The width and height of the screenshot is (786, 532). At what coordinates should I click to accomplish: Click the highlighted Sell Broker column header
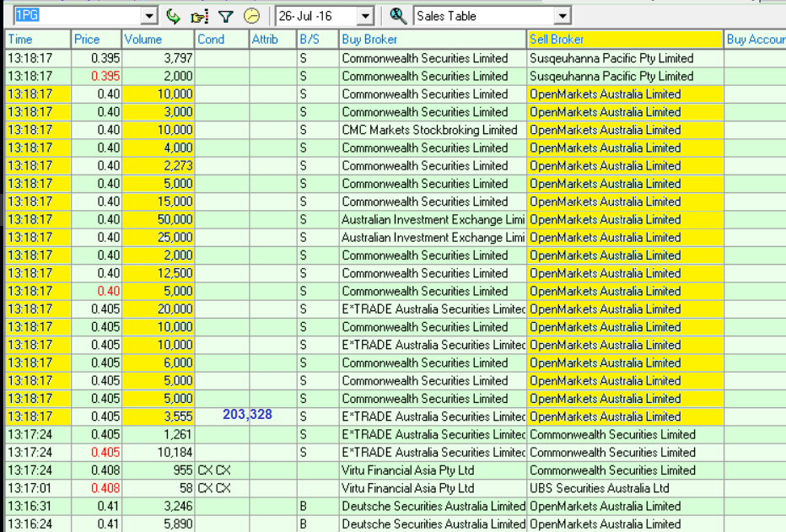[x=625, y=40]
